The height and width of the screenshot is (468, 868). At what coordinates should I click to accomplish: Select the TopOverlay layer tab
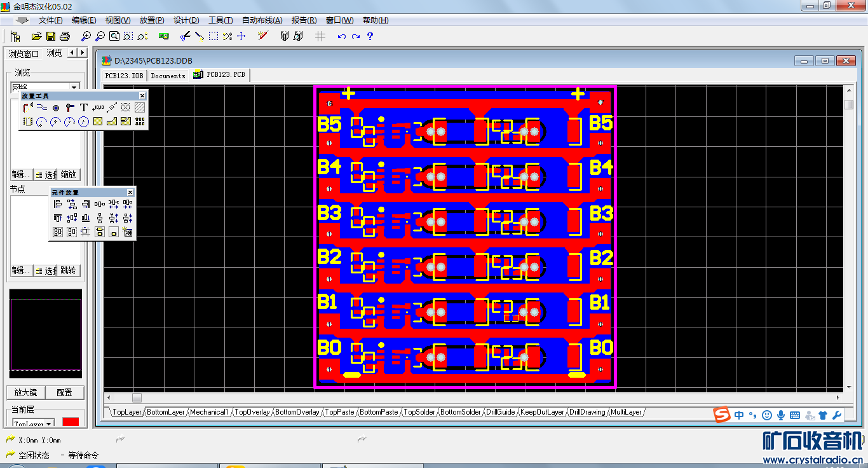(252, 412)
